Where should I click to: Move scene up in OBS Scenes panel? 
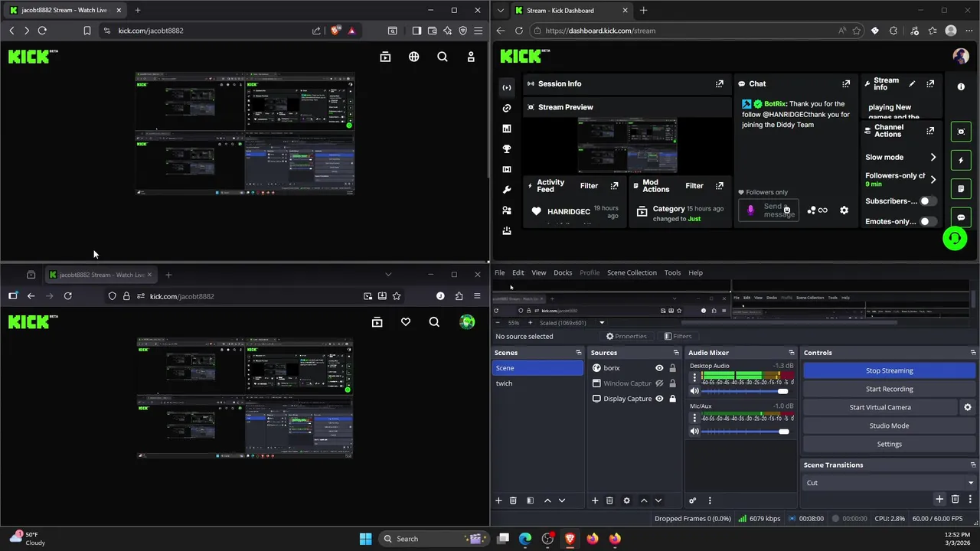(547, 500)
